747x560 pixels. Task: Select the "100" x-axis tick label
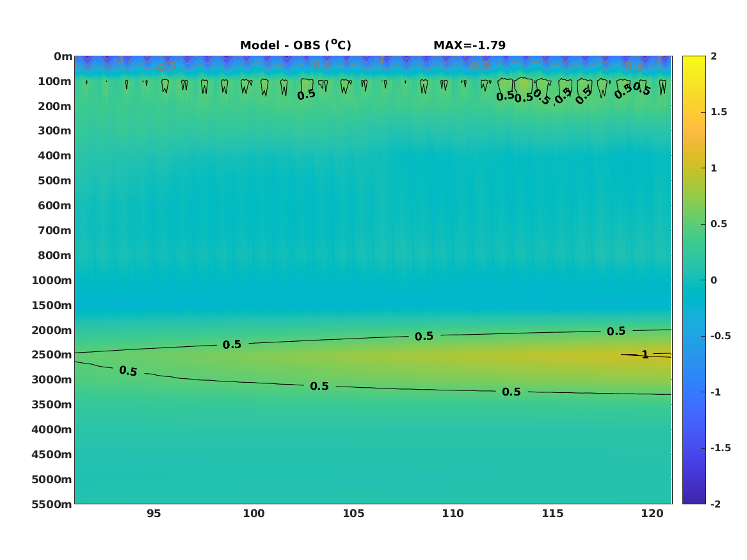click(x=254, y=513)
